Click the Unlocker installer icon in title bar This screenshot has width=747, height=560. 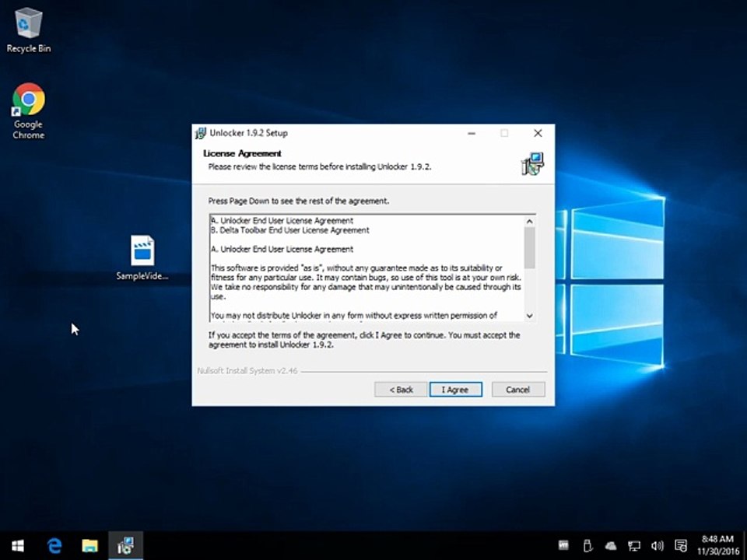coord(201,133)
